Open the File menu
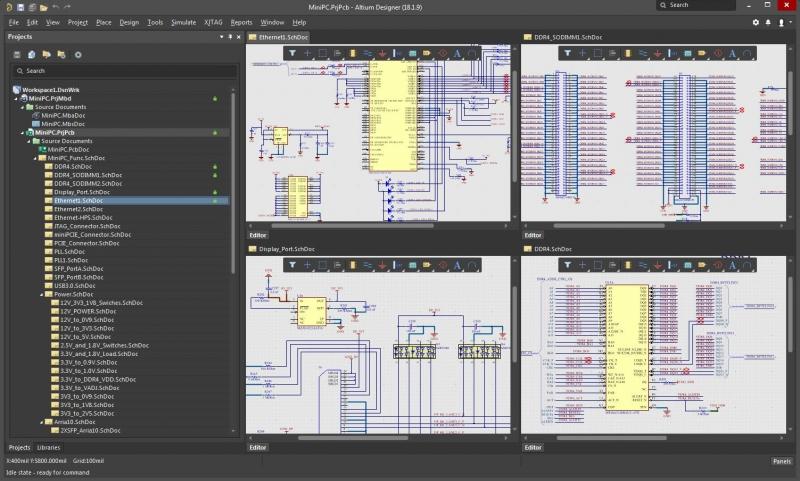 coord(14,22)
